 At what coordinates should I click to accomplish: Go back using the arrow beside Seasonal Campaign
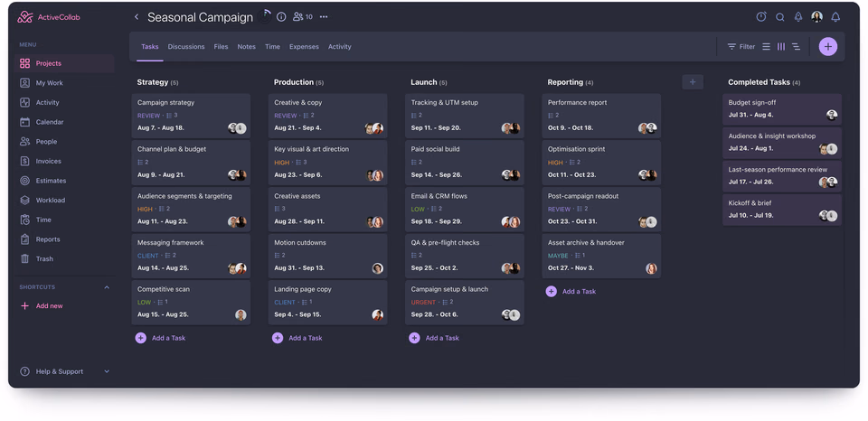click(x=137, y=17)
